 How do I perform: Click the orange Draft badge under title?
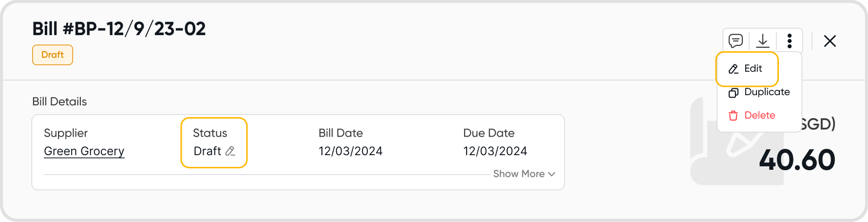tap(53, 55)
